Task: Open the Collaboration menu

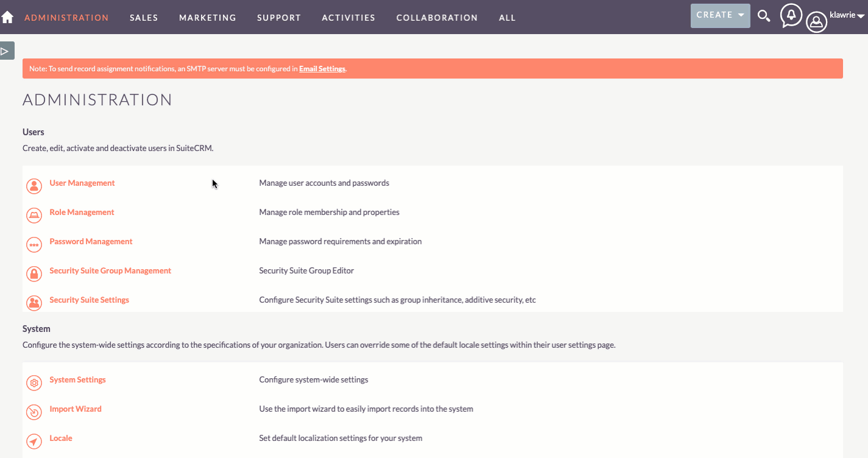Action: [437, 18]
